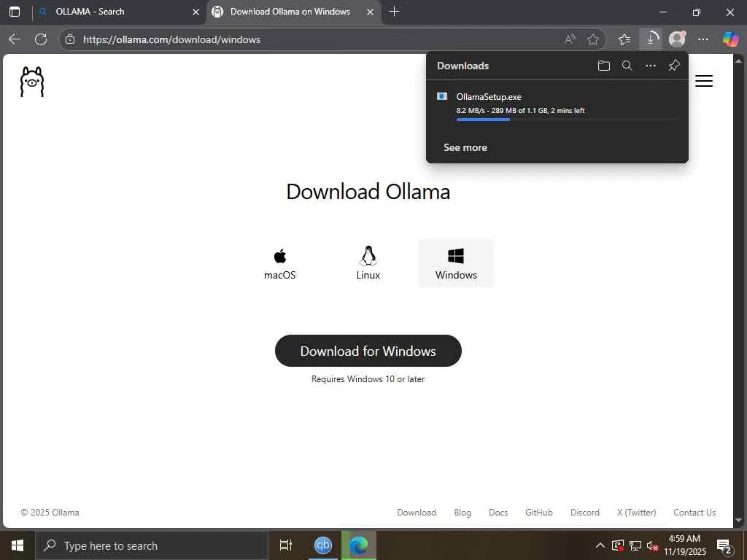
Task: Close the OLLAMA - Search tab
Action: click(196, 12)
